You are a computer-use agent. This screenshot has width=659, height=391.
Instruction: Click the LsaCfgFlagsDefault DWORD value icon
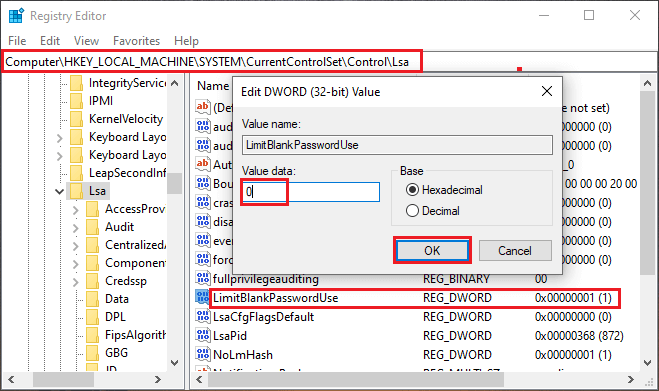pos(203,317)
